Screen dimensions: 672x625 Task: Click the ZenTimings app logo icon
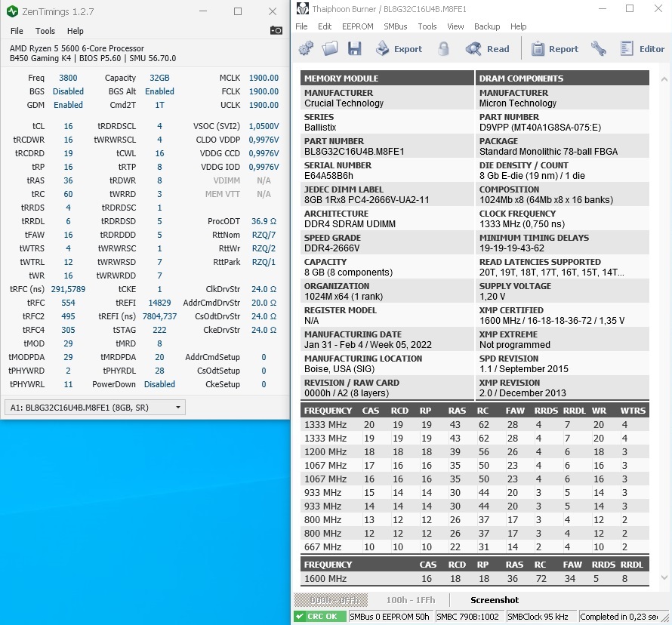[12, 11]
